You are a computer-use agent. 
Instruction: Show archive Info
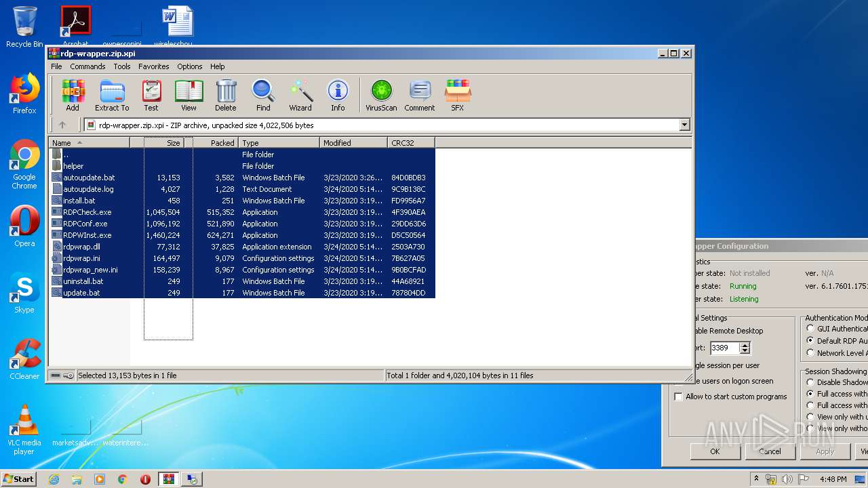tap(338, 96)
